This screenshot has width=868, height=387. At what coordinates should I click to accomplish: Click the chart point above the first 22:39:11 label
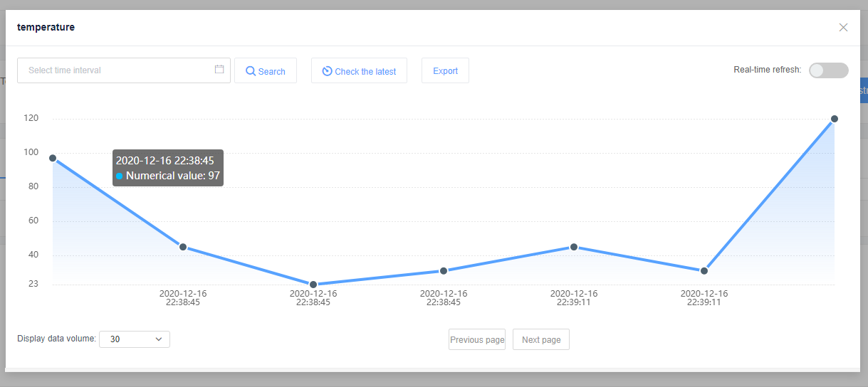coord(574,247)
